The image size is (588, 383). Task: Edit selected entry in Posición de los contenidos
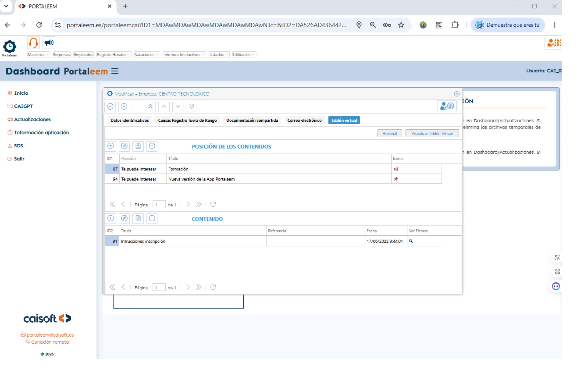coord(124,146)
